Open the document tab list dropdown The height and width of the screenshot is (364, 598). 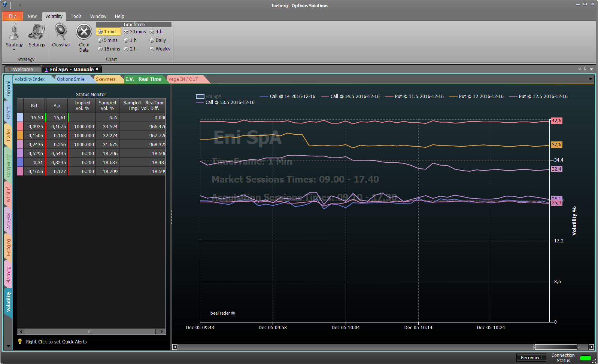[x=591, y=69]
